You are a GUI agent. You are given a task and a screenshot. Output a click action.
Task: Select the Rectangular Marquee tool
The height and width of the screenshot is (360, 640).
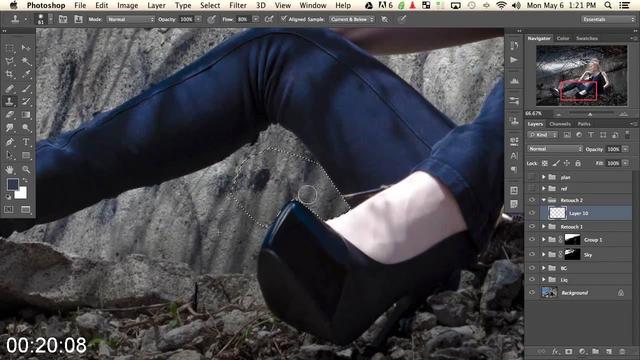click(9, 48)
